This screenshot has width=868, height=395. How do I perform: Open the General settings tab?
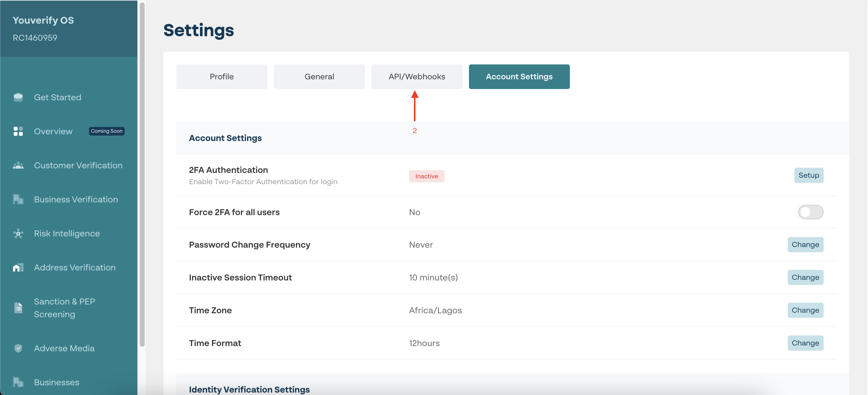(319, 77)
